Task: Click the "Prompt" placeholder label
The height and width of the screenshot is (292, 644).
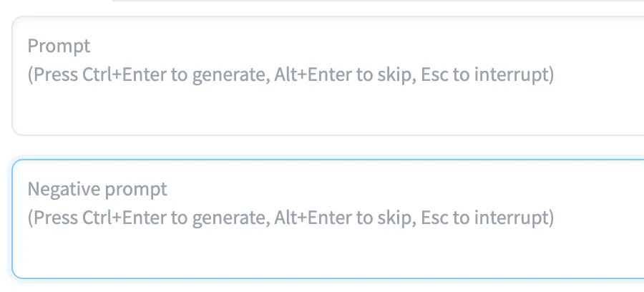Action: [59, 47]
